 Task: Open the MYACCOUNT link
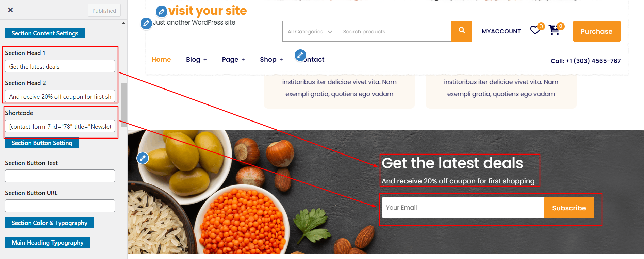[501, 31]
